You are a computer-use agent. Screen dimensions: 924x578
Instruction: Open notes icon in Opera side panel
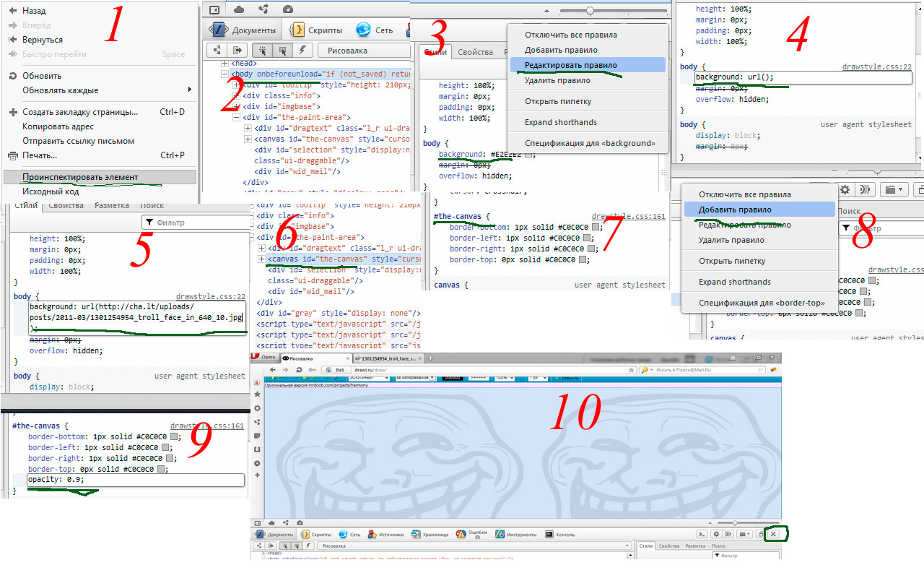click(258, 436)
